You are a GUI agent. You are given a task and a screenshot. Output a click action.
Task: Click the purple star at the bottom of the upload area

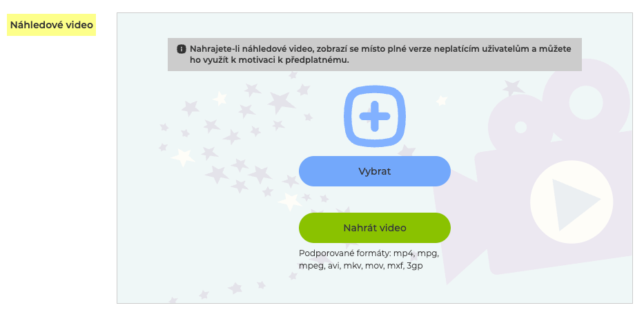(235, 287)
